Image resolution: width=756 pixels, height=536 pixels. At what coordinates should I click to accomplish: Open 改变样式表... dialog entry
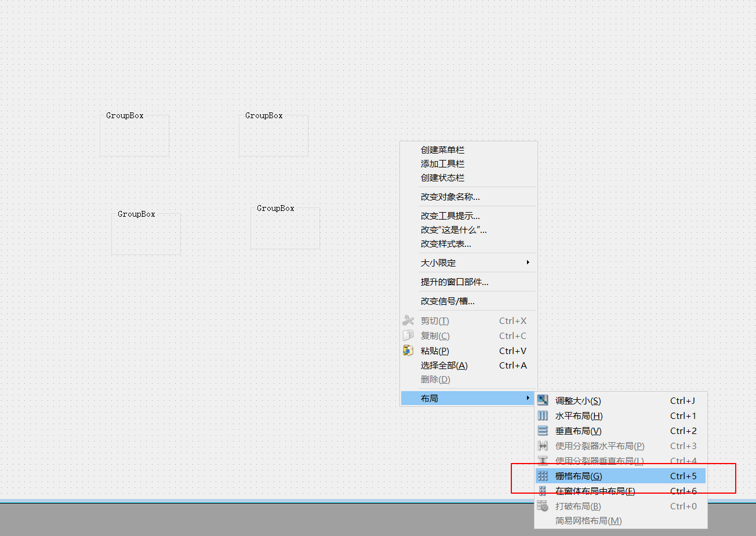tap(446, 244)
